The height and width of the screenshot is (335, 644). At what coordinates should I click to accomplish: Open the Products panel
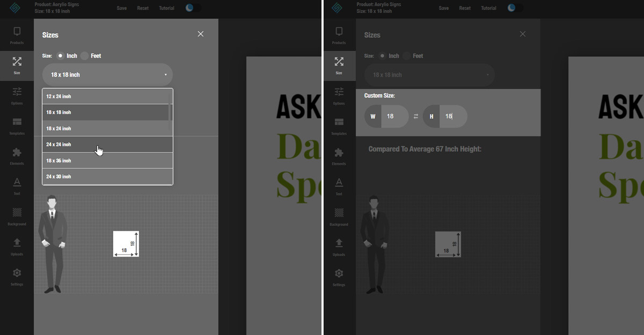(17, 35)
